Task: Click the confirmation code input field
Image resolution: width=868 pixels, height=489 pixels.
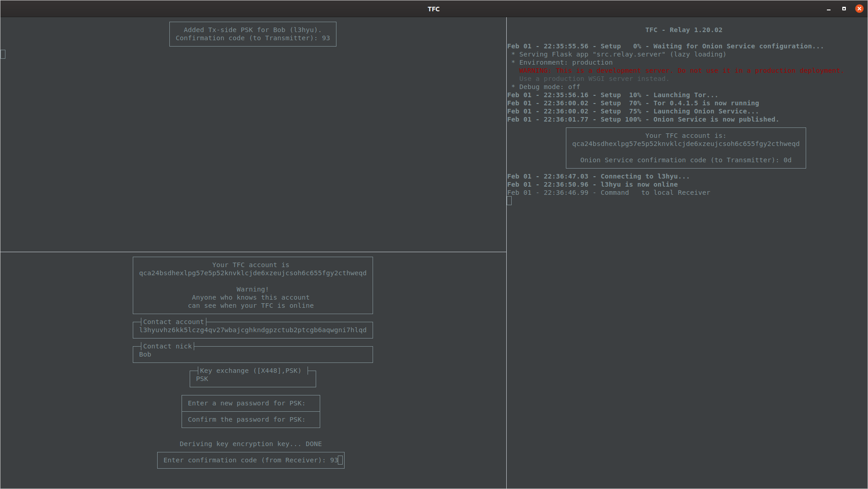Action: 251,460
